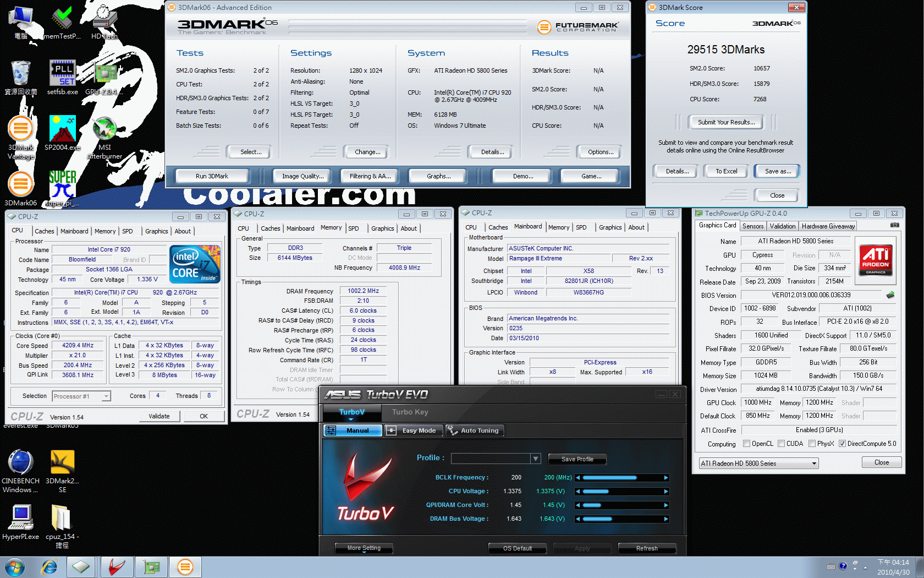
Task: Increase BCLK Frequency right arrow
Action: (x=666, y=478)
